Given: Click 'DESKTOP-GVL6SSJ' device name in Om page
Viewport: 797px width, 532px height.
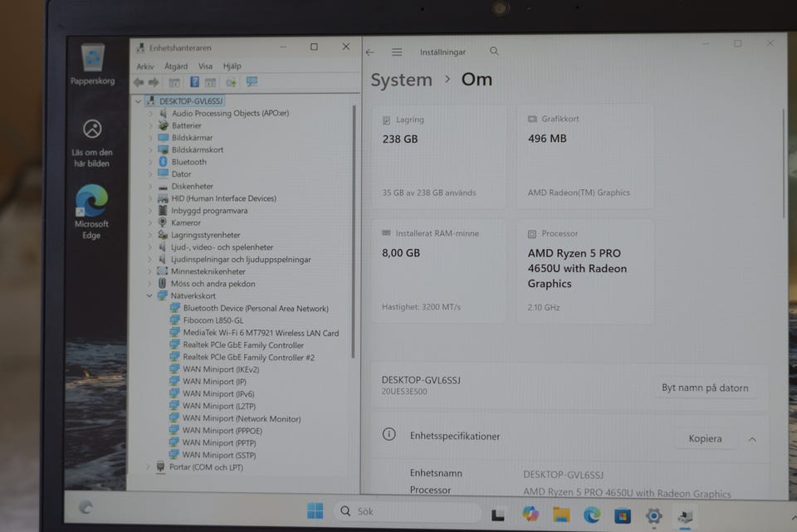Looking at the screenshot, I should tap(421, 380).
